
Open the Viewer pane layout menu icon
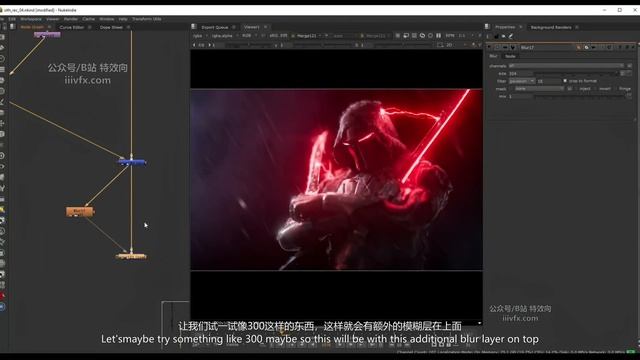click(x=193, y=27)
